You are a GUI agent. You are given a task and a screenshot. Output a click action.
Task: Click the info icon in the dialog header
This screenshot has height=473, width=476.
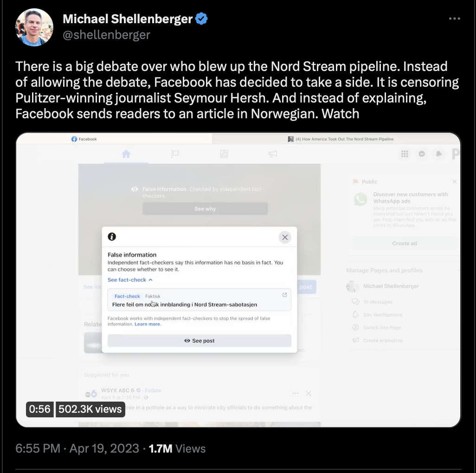112,236
